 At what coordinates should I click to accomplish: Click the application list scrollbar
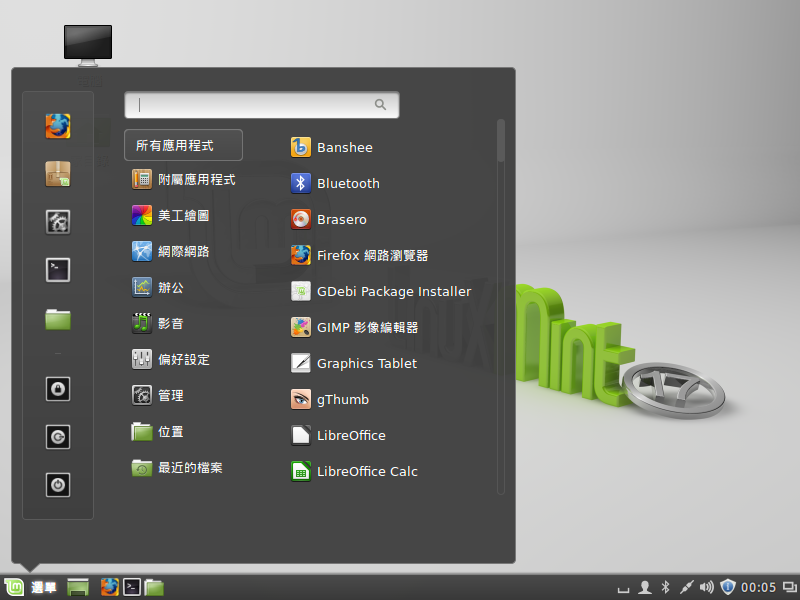[x=501, y=140]
